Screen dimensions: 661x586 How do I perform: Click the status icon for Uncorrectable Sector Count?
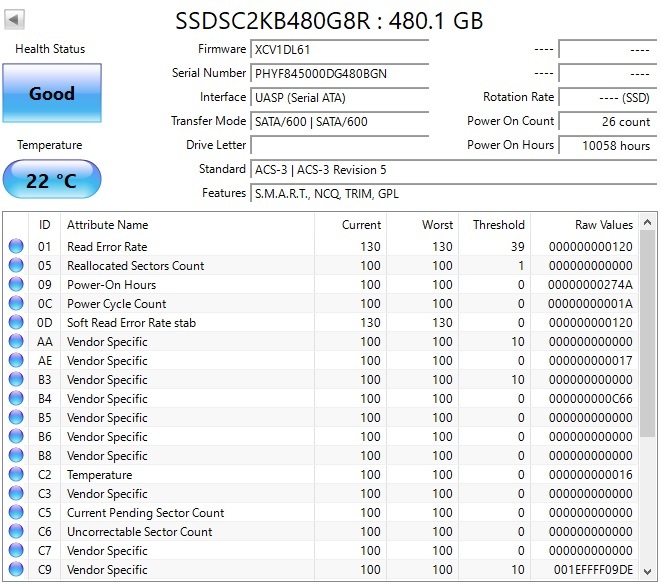[16, 532]
